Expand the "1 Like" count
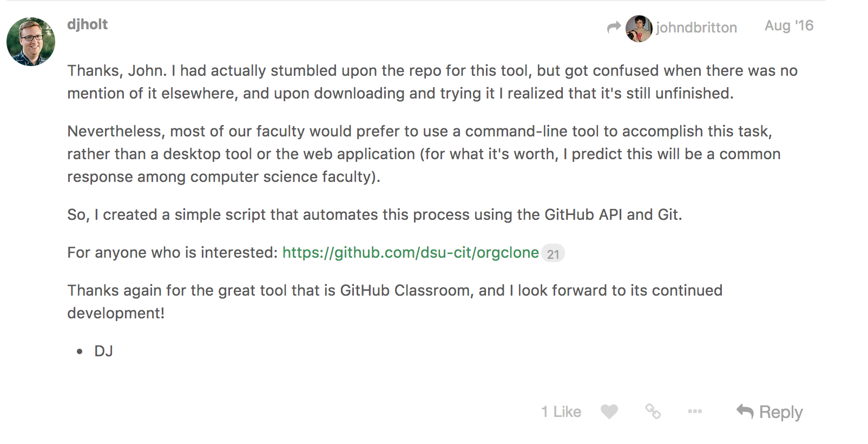This screenshot has width=868, height=444. click(561, 412)
